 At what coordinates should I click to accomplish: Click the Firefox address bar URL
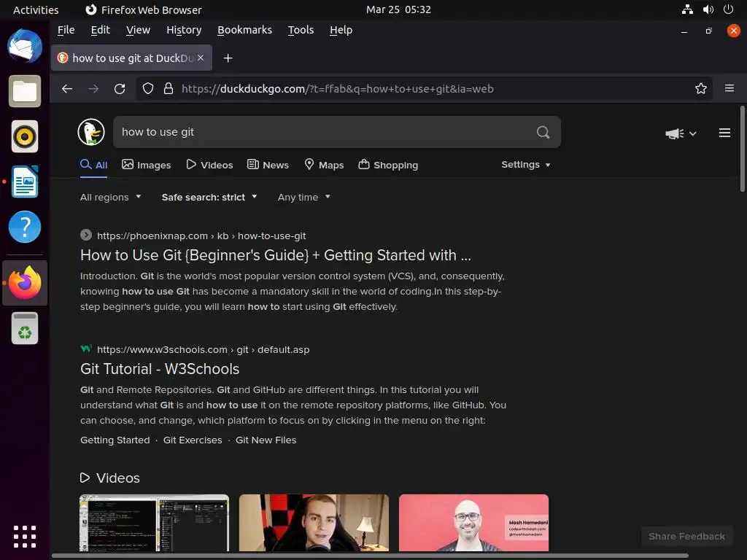[337, 88]
